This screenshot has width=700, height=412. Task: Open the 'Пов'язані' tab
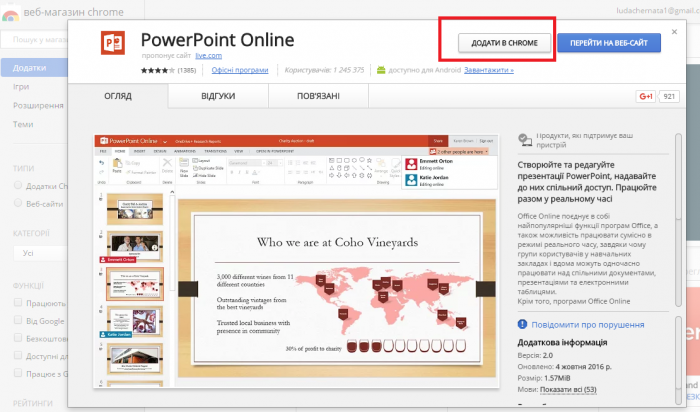(317, 96)
